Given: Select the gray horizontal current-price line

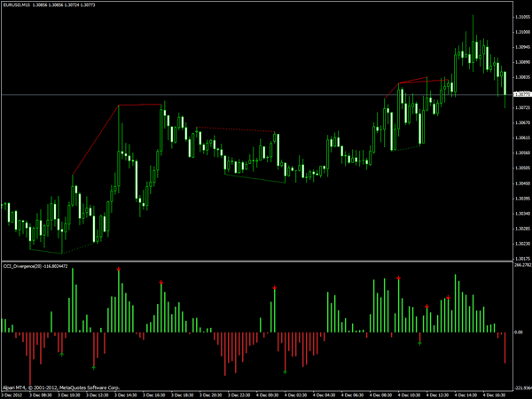Looking at the screenshot, I should pyautogui.click(x=257, y=95).
